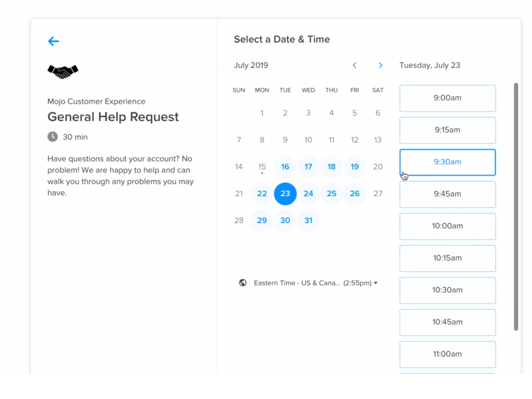Viewport: 532px width, 399px height.
Task: Open the Eastern Time timezone dropdown
Action: (315, 283)
